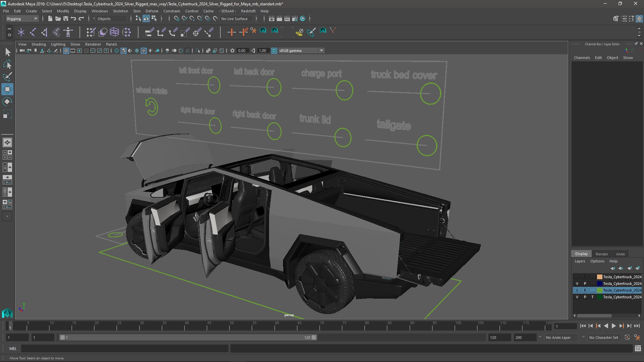The height and width of the screenshot is (362, 644).
Task: Toggle the viewport grid display
Action: pyautogui.click(x=66, y=51)
